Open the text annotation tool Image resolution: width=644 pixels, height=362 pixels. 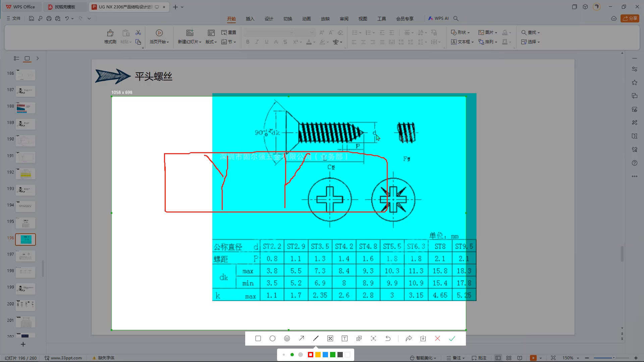344,339
